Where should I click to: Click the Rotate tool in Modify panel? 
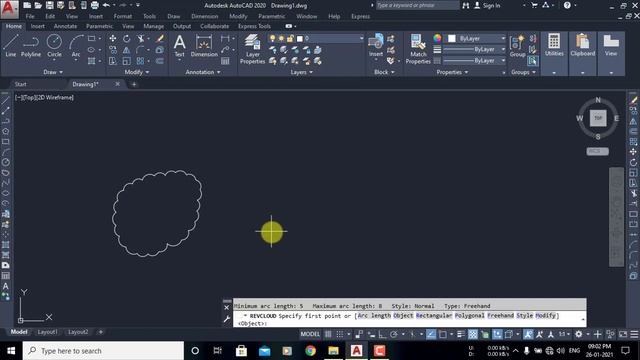click(127, 38)
